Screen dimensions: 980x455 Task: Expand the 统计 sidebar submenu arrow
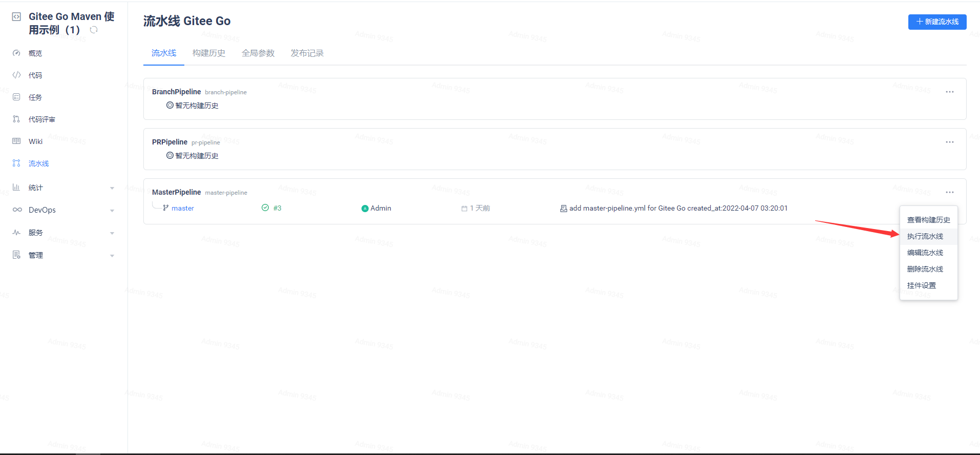point(112,188)
